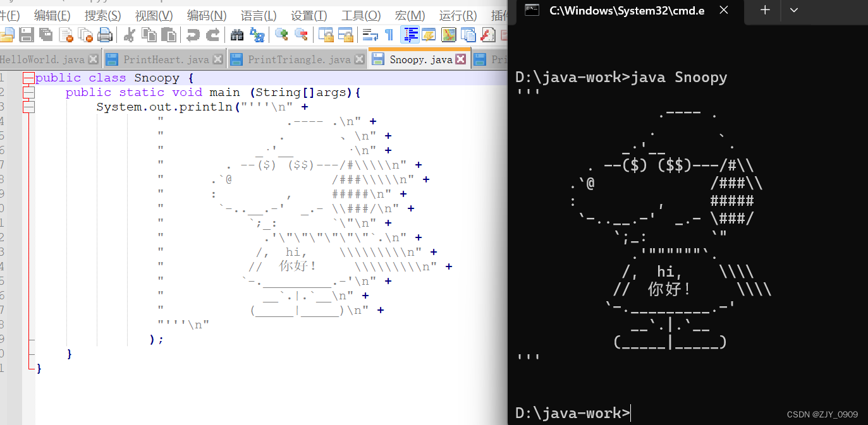Open the 编辑(E) menu

pyautogui.click(x=52, y=16)
